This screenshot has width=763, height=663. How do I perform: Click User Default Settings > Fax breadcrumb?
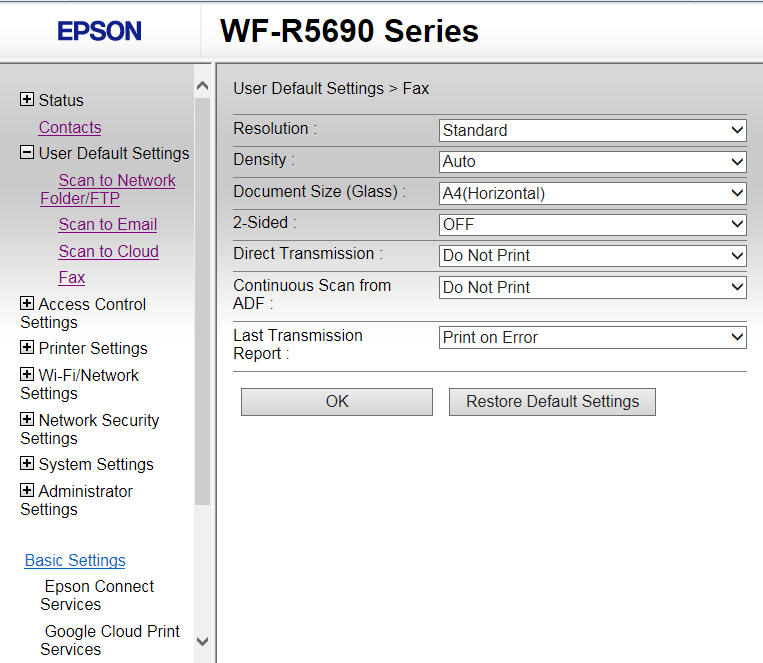point(331,89)
